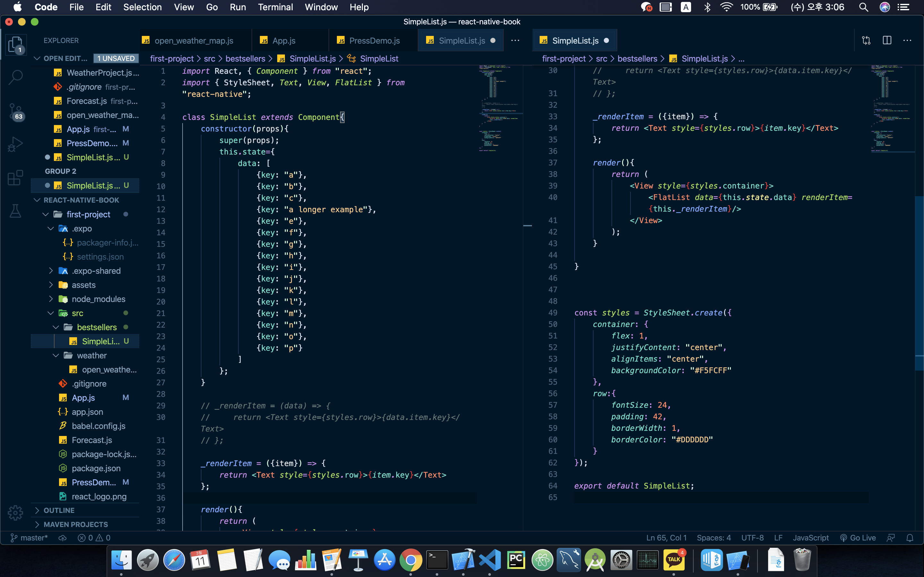
Task: Open the Extensions view icon
Action: [x=15, y=178]
